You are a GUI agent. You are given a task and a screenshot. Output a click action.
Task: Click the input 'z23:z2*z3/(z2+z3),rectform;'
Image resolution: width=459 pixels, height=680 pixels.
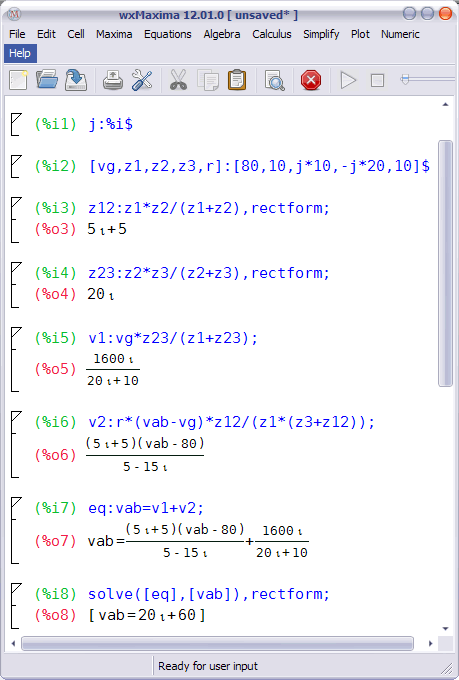pyautogui.click(x=209, y=273)
